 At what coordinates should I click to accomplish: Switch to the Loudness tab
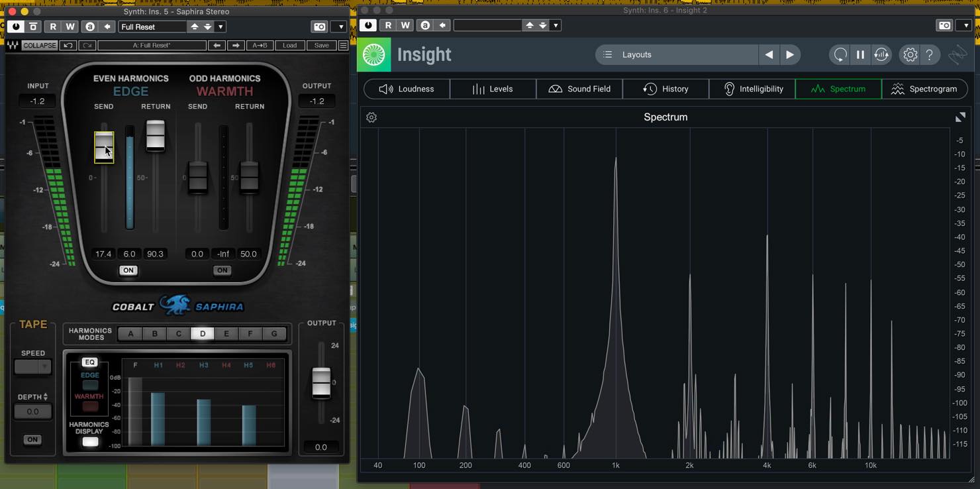pos(407,89)
